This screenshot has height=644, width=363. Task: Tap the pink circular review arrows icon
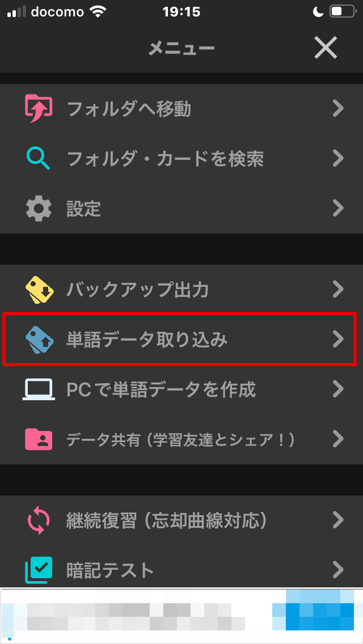tap(39, 520)
